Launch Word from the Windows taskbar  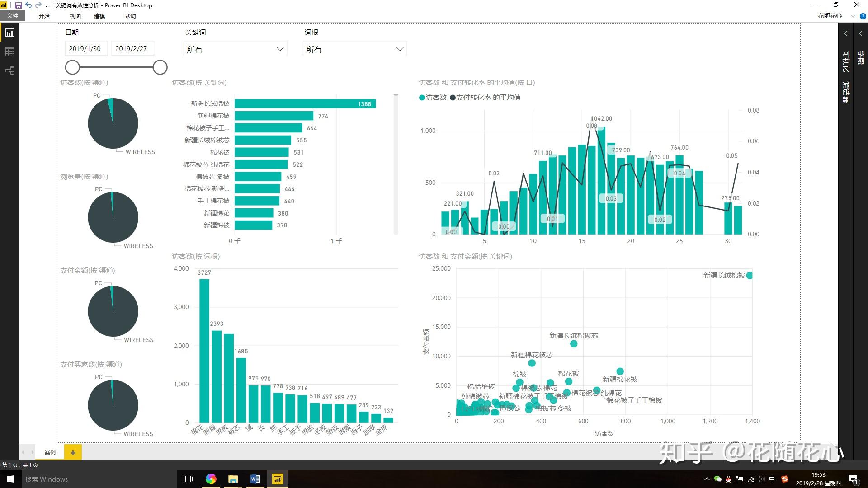pyautogui.click(x=255, y=479)
